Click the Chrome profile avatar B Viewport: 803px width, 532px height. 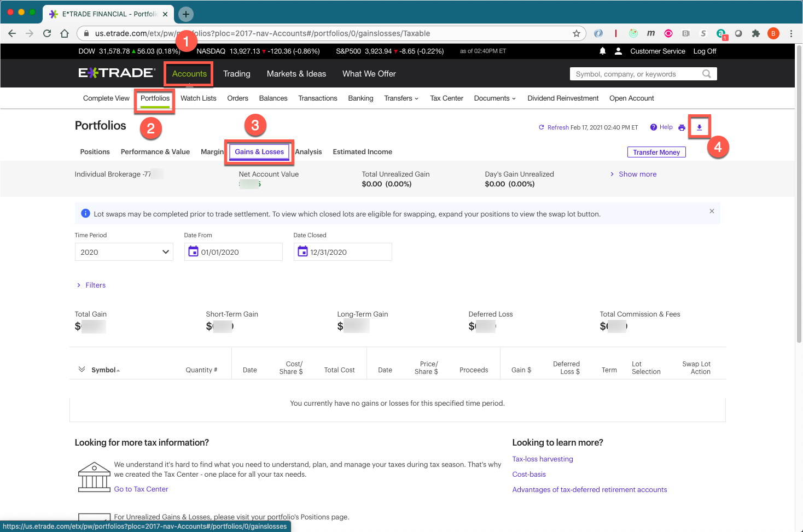point(773,33)
